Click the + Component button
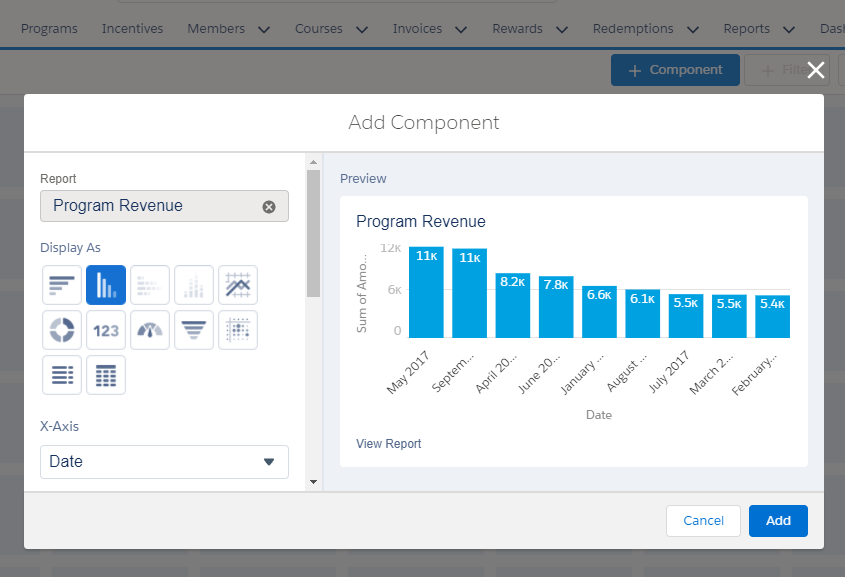The width and height of the screenshot is (845, 577). pos(675,70)
